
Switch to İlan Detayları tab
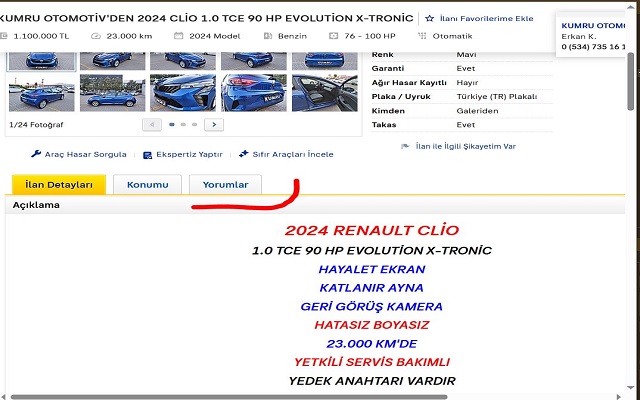tap(59, 184)
